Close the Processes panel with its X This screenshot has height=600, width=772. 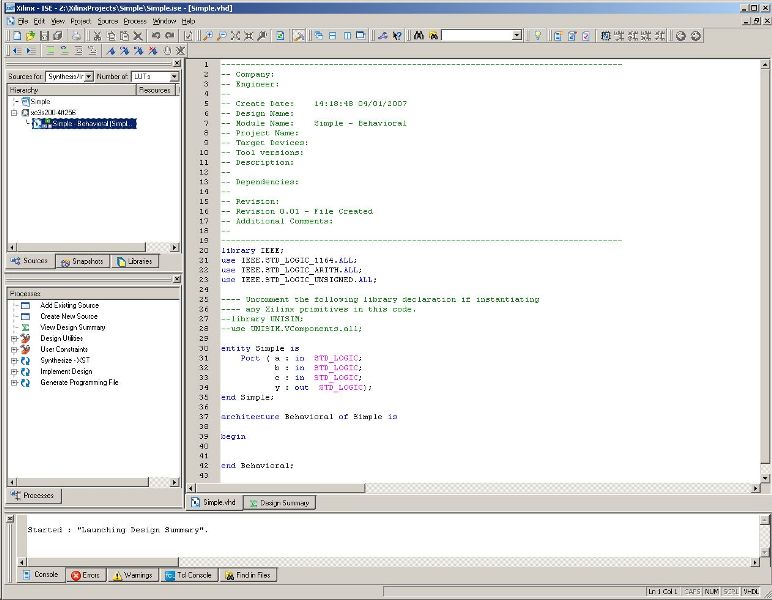177,279
